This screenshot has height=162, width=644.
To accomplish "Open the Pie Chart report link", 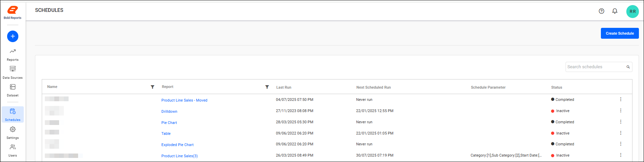I will [169, 123].
